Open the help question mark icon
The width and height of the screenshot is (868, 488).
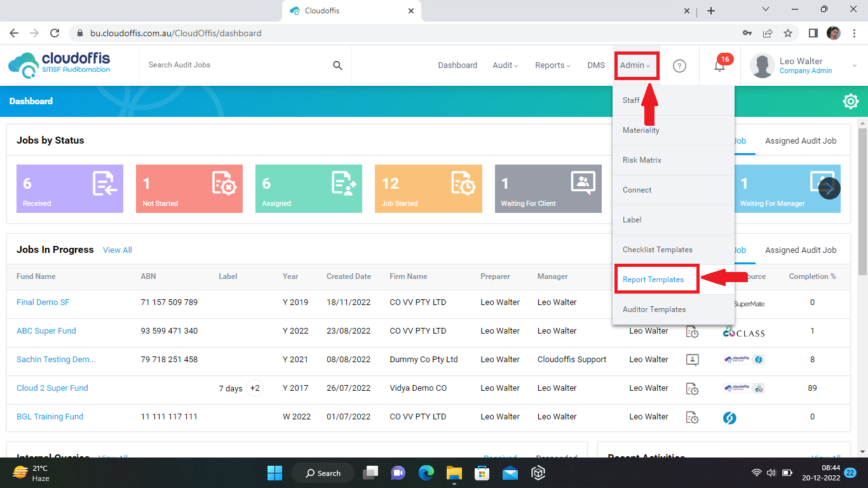tap(679, 65)
